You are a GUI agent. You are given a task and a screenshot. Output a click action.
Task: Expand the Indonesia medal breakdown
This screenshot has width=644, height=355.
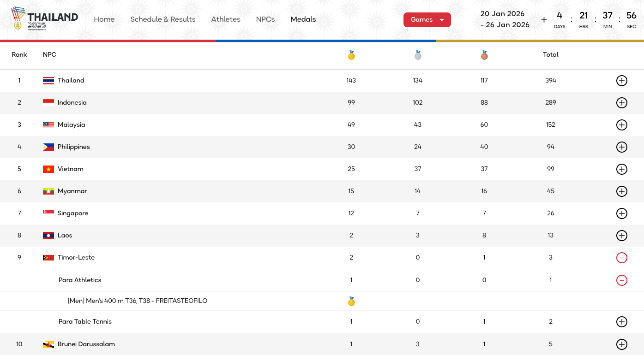click(x=621, y=103)
